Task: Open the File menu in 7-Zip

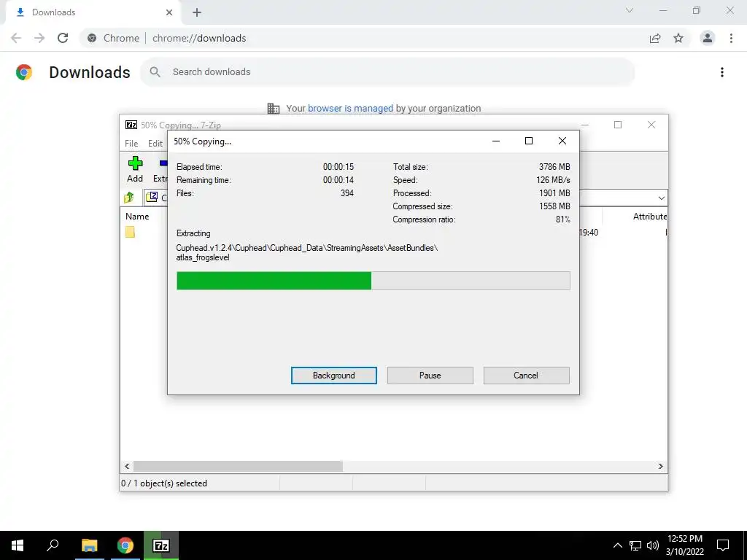Action: point(131,144)
